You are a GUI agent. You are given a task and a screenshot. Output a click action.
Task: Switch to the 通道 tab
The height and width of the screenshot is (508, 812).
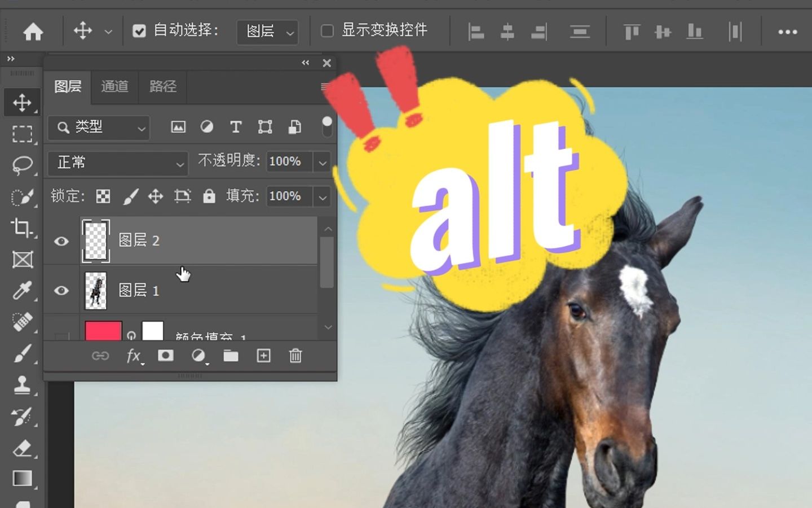(114, 87)
